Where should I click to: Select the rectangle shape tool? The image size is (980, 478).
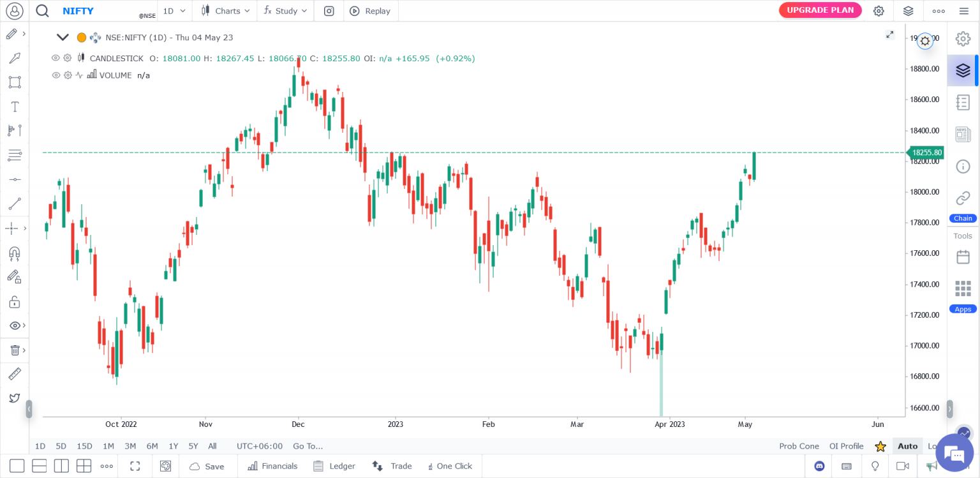tap(15, 82)
